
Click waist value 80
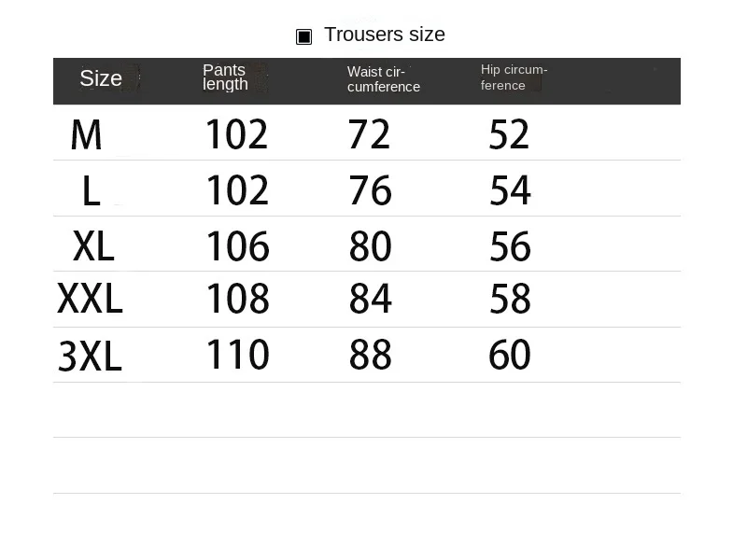click(370, 246)
